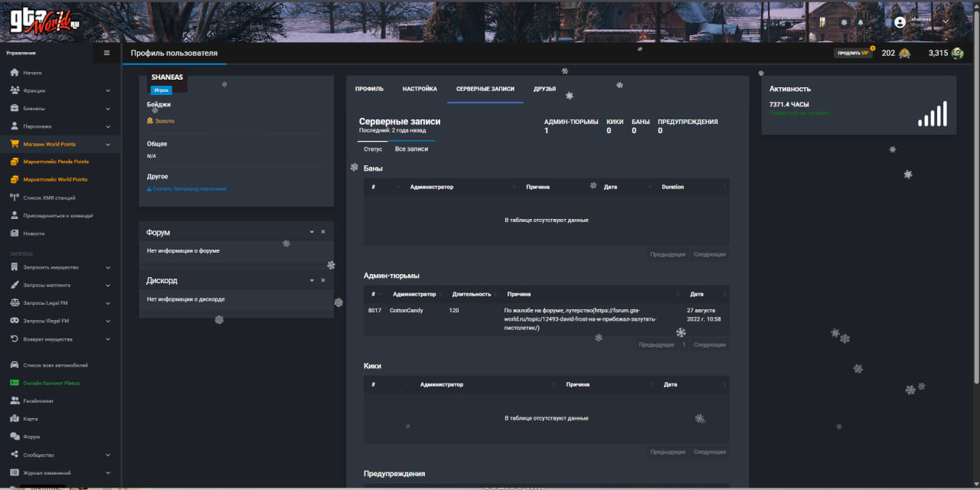Select the Статус sub-tab
This screenshot has height=490, width=980.
pyautogui.click(x=373, y=149)
